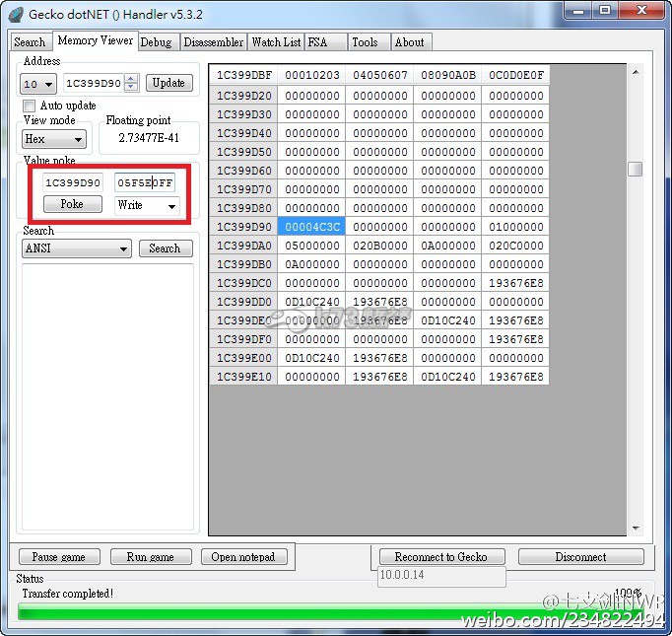Viewport: 672px width, 636px height.
Task: Switch to the Disassembler tab
Action: point(213,42)
